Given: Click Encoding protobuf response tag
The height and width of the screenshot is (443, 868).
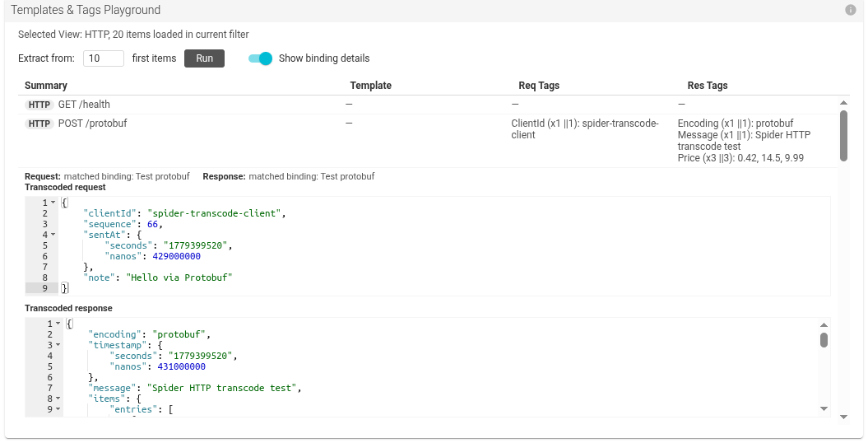Looking at the screenshot, I should coord(736,124).
